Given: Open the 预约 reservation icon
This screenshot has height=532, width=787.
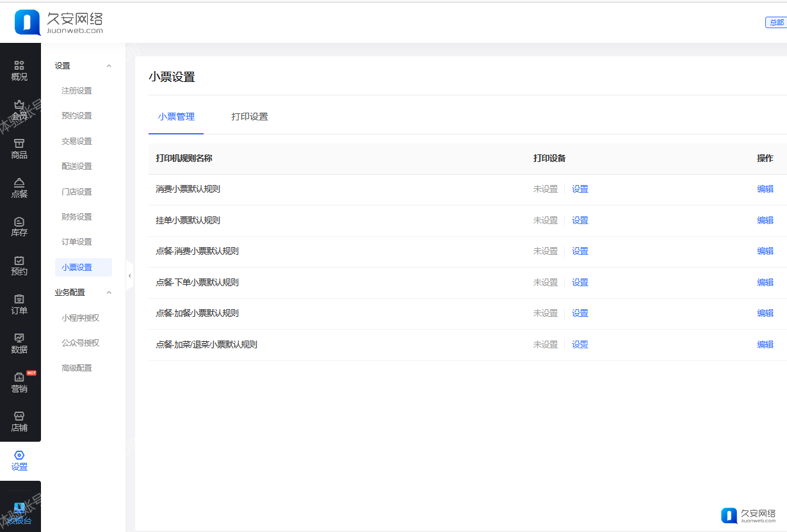Looking at the screenshot, I should point(19,261).
